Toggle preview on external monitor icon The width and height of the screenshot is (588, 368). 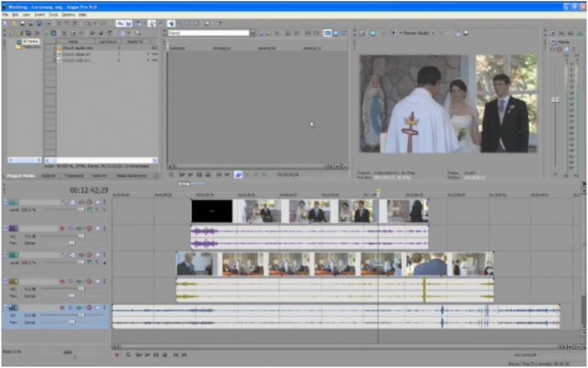coord(373,33)
